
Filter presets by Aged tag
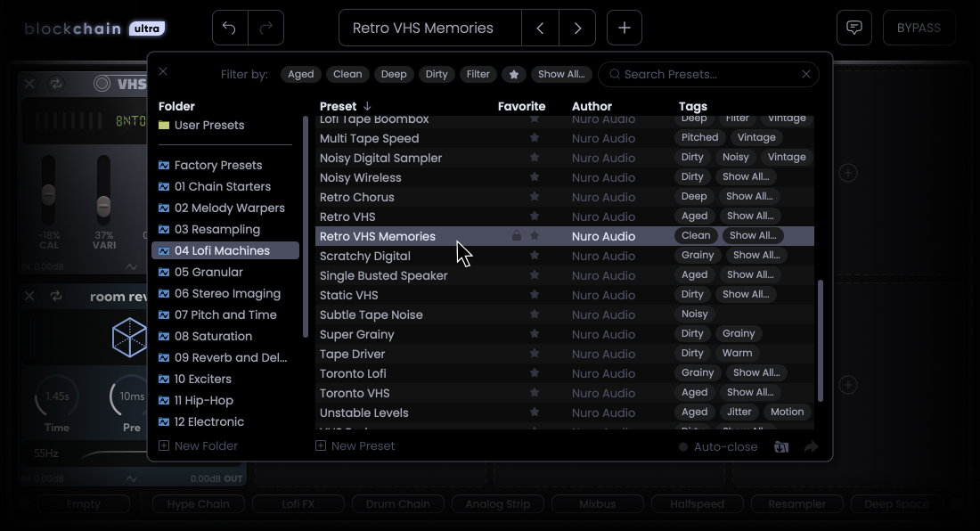click(300, 74)
